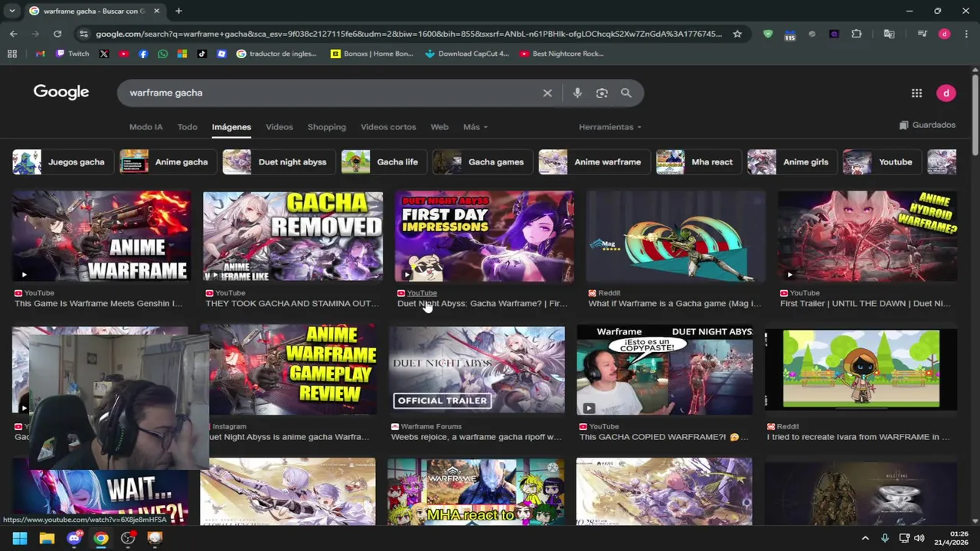
Task: Filter by the Gacha games chip
Action: pyautogui.click(x=483, y=162)
